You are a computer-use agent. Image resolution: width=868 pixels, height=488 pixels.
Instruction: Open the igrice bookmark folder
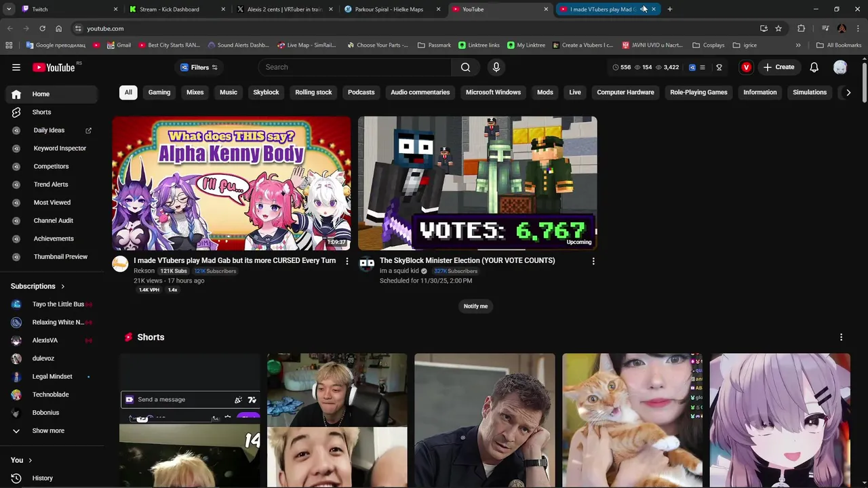pos(745,45)
